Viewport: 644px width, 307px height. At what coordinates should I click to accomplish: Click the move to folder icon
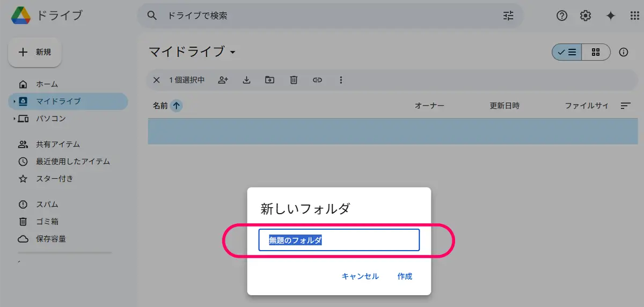pyautogui.click(x=270, y=80)
